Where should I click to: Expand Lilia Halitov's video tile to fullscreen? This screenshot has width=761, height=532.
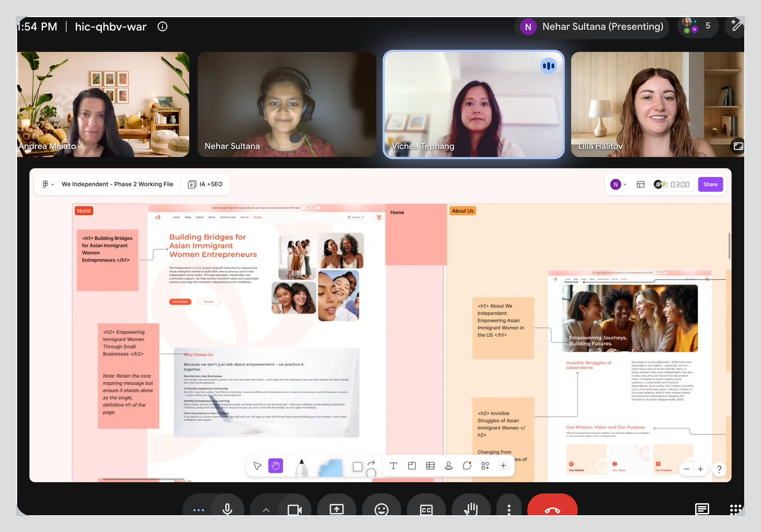click(x=738, y=146)
